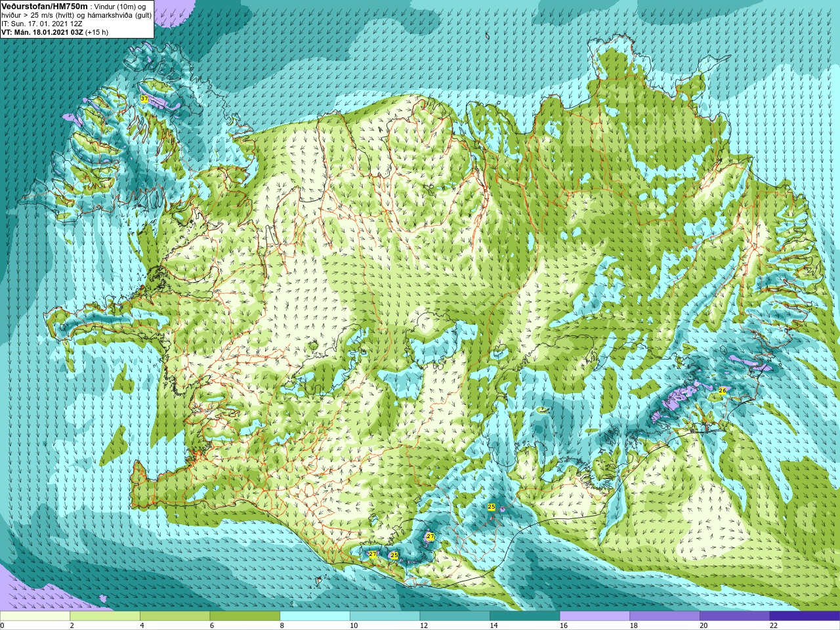
Task: Select the 4–6 m/s green legend swatch
Action: (x=175, y=616)
